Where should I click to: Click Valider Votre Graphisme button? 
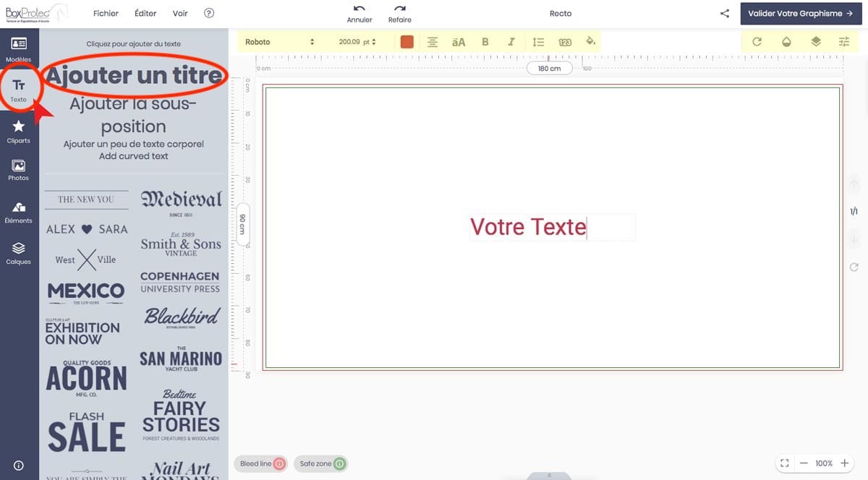coord(800,14)
